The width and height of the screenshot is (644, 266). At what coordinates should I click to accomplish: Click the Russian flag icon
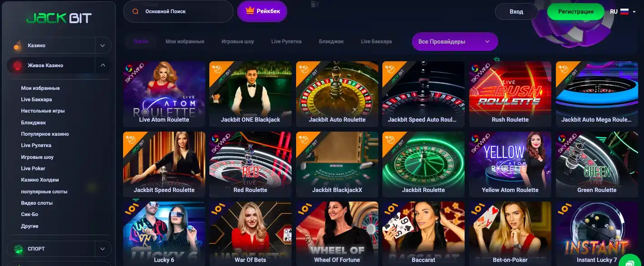click(x=624, y=11)
